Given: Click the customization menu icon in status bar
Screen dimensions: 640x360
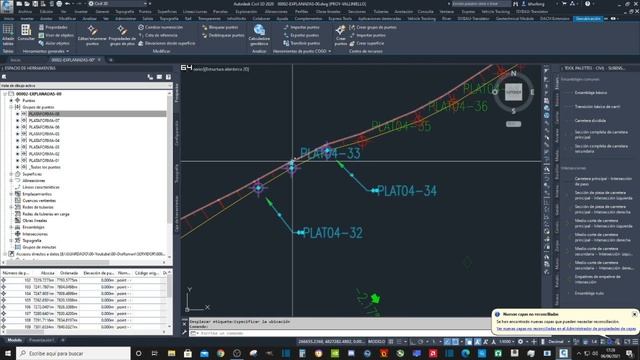Looking at the screenshot, I should coord(635,342).
